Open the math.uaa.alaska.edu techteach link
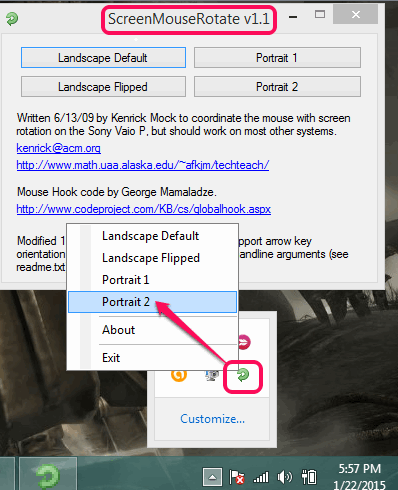The image size is (398, 490). coord(143,165)
